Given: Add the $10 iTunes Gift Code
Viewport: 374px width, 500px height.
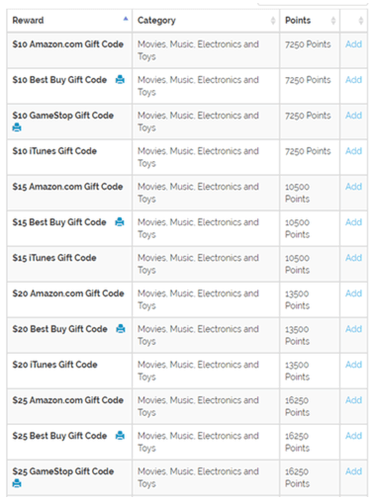Looking at the screenshot, I should (354, 151).
